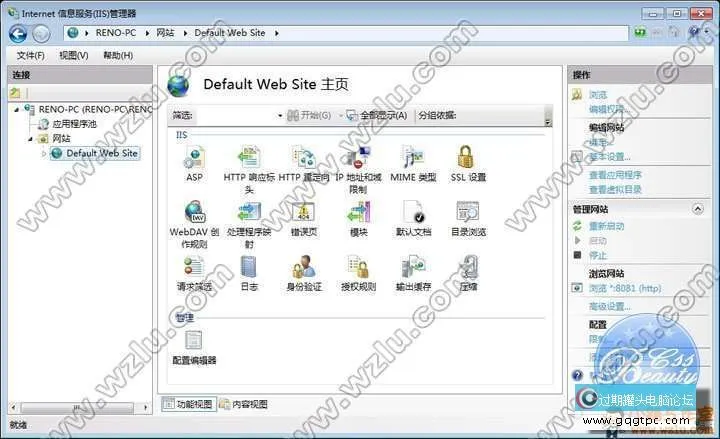The image size is (720, 439).
Task: Collapse the 网站 tree node
Action: 30,139
